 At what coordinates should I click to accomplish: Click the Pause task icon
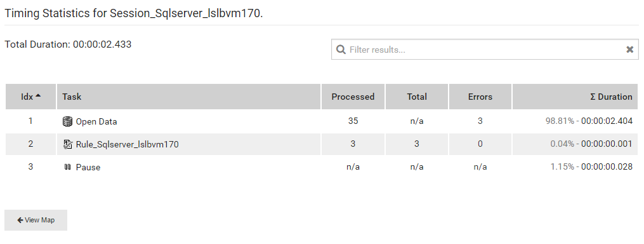(x=68, y=167)
